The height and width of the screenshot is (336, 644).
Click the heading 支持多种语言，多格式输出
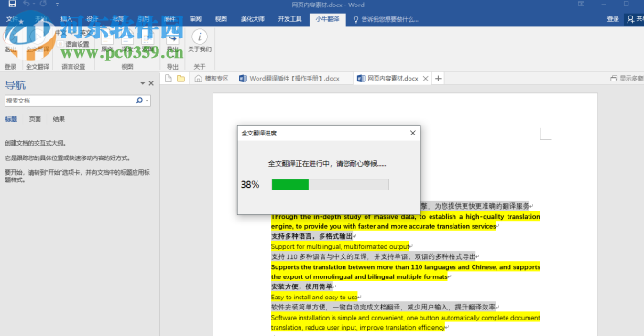pyautogui.click(x=311, y=236)
